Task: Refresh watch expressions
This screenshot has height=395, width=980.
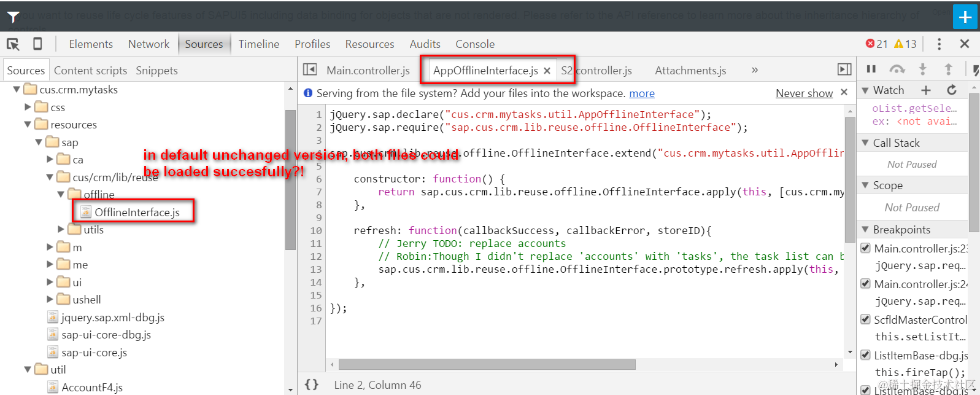Action: click(x=952, y=90)
